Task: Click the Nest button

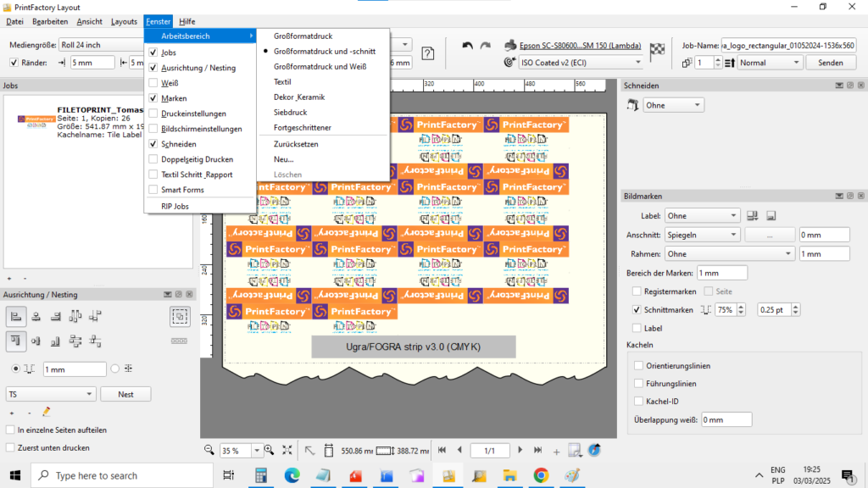Action: click(125, 393)
